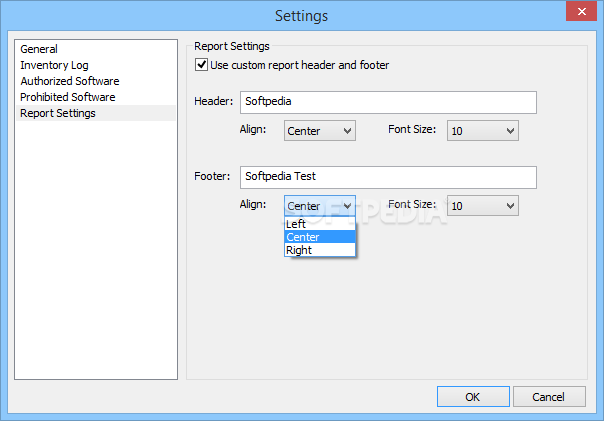Go to Inventory Log settings
604x421 pixels.
click(x=54, y=65)
